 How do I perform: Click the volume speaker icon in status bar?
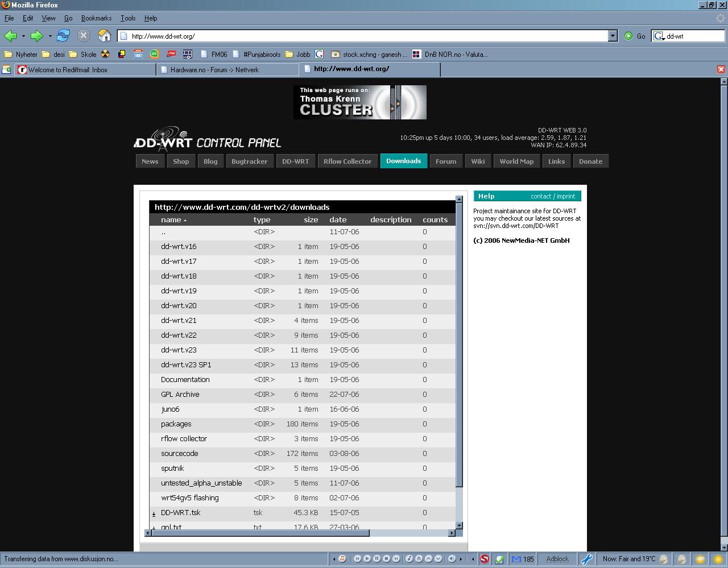click(452, 559)
